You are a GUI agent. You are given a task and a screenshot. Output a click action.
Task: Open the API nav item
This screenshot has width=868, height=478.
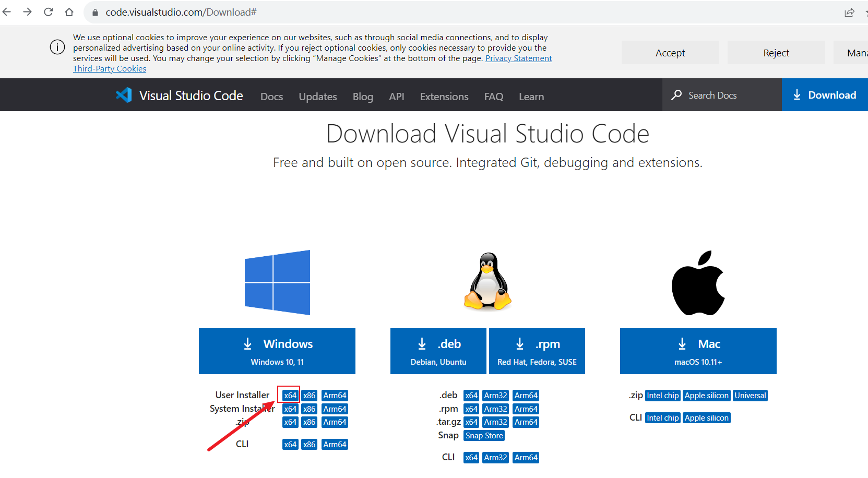click(x=397, y=97)
